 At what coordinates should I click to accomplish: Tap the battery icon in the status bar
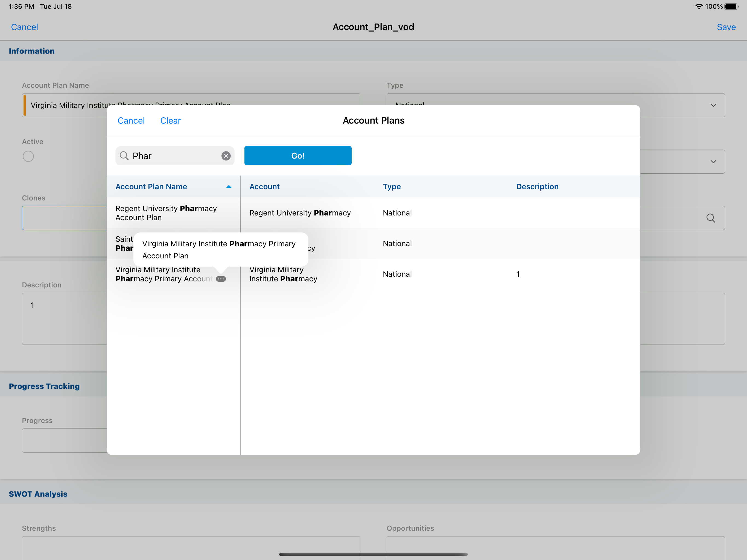coord(731,6)
